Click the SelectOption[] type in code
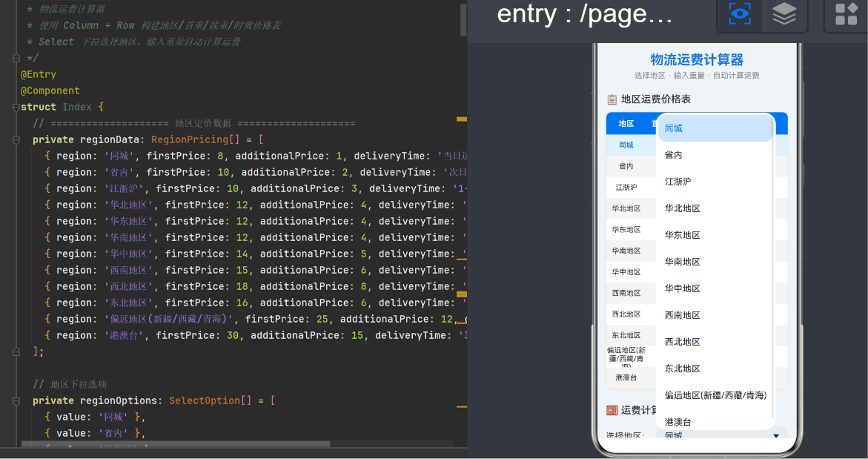Viewport: 868px width, 459px height. 210,400
